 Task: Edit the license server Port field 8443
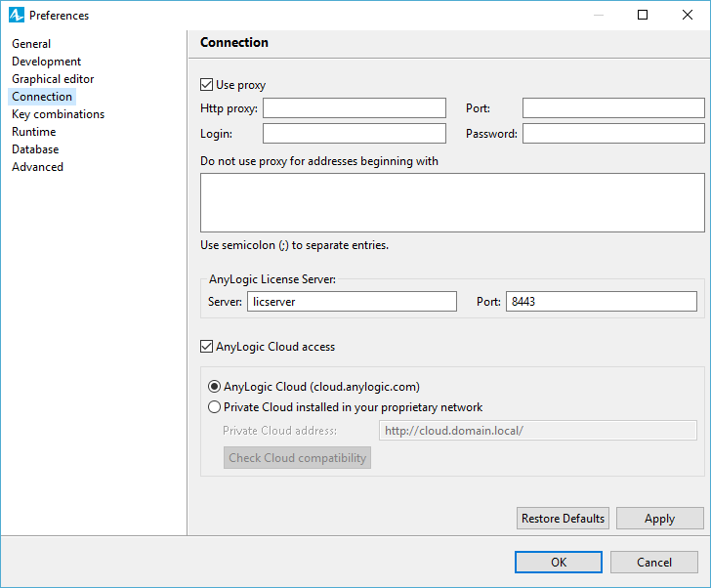(x=602, y=302)
